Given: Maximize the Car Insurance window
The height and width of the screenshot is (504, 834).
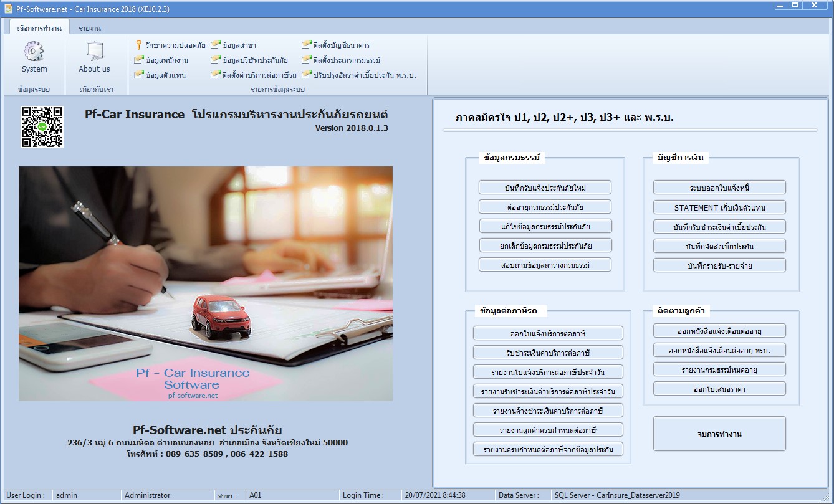Looking at the screenshot, I should point(795,6).
